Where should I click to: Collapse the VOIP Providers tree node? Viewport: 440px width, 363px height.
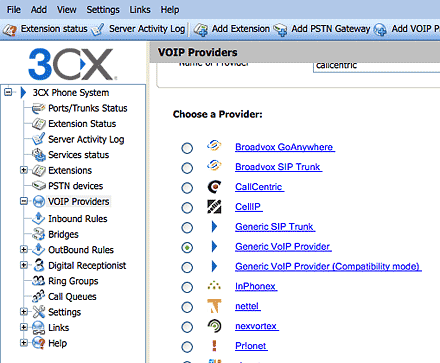[24, 201]
